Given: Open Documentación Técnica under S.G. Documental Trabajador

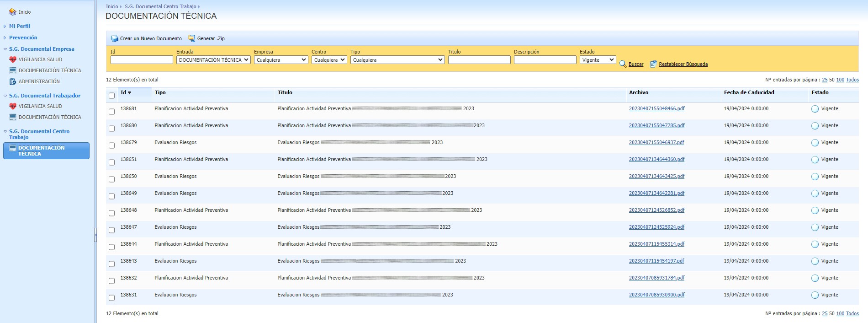Looking at the screenshot, I should 50,117.
